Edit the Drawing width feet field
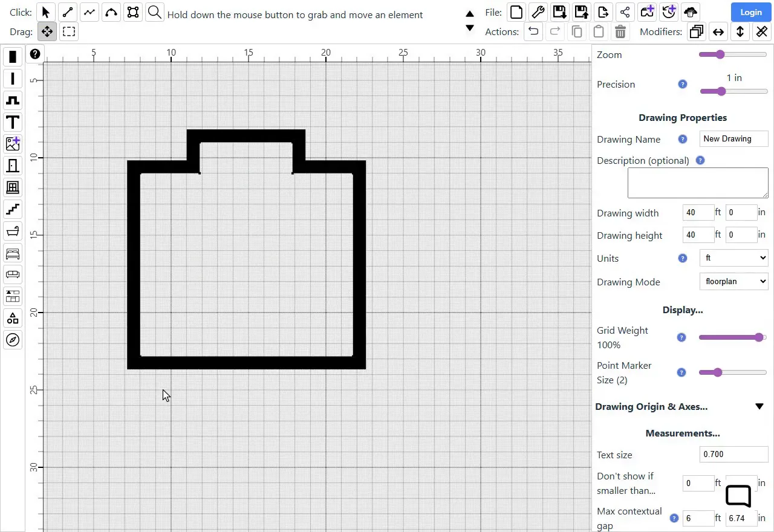Viewport: 774px width, 532px height. tap(698, 213)
